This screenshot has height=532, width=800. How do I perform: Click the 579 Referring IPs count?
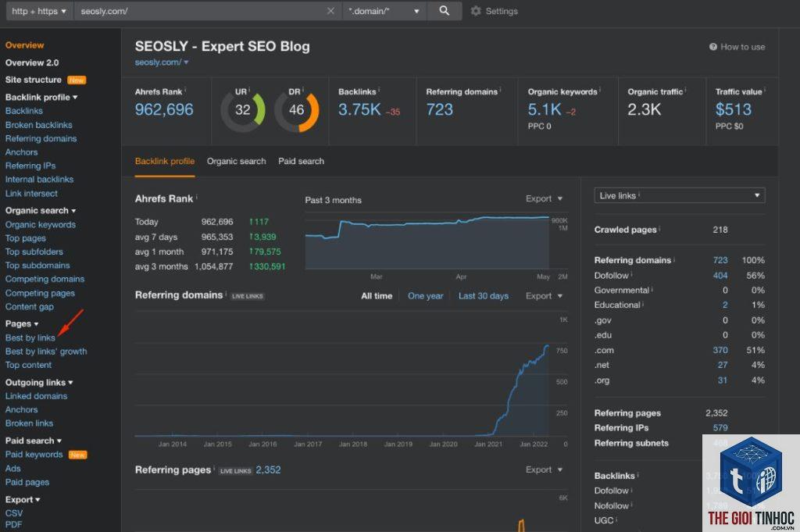[720, 427]
